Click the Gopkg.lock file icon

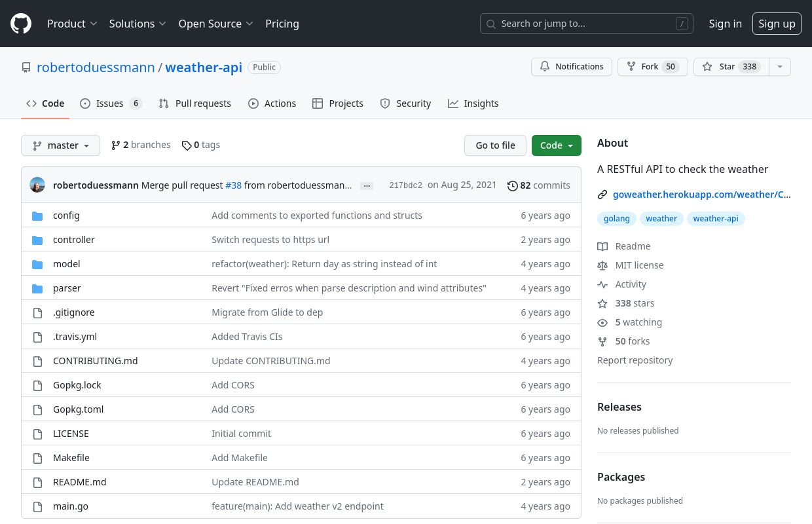38,385
